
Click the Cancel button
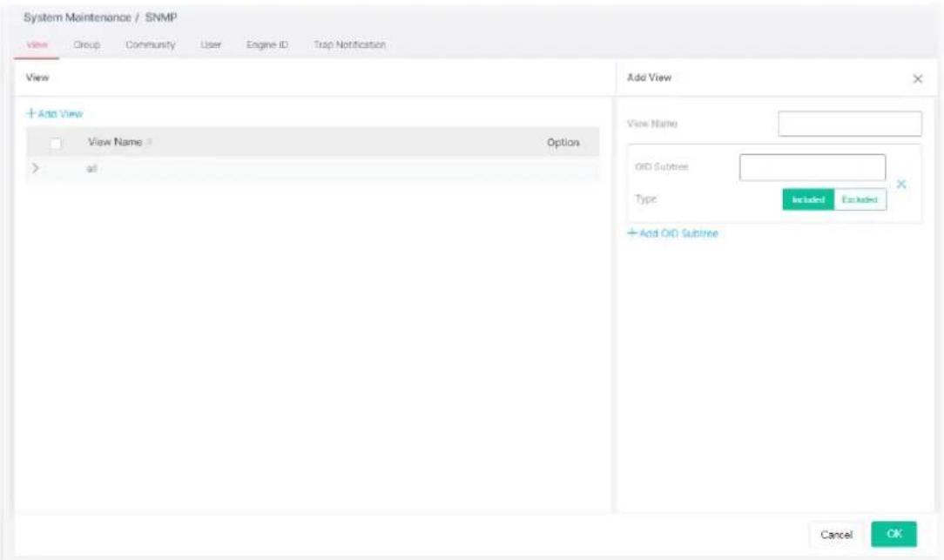pos(836,535)
